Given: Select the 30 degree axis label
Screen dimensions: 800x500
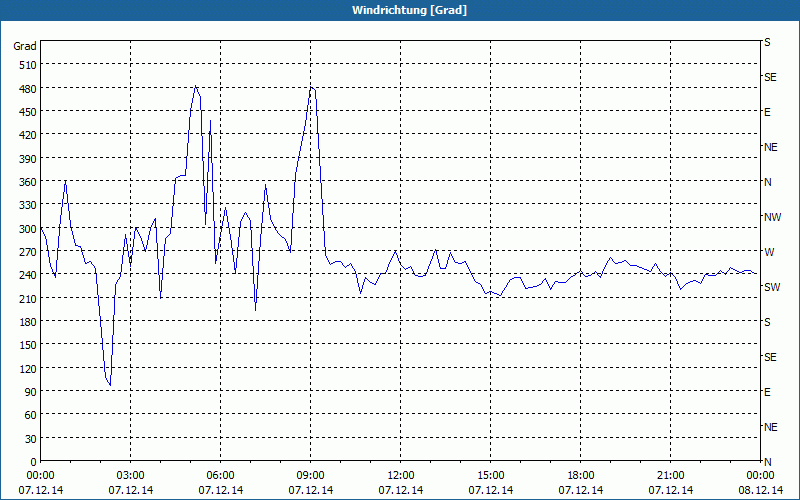Looking at the screenshot, I should (x=31, y=439).
